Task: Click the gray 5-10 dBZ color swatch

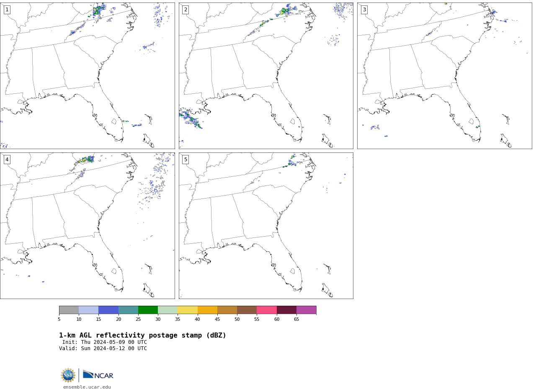Action: coord(69,310)
